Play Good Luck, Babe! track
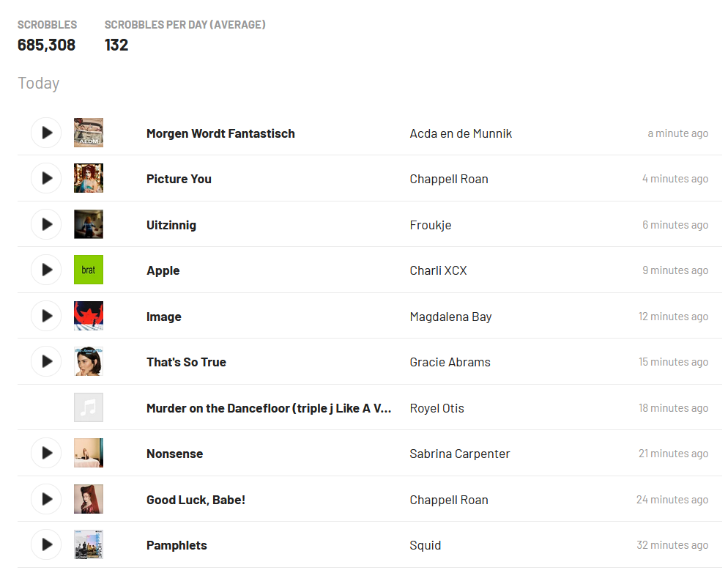The width and height of the screenshot is (728, 573). point(46,499)
